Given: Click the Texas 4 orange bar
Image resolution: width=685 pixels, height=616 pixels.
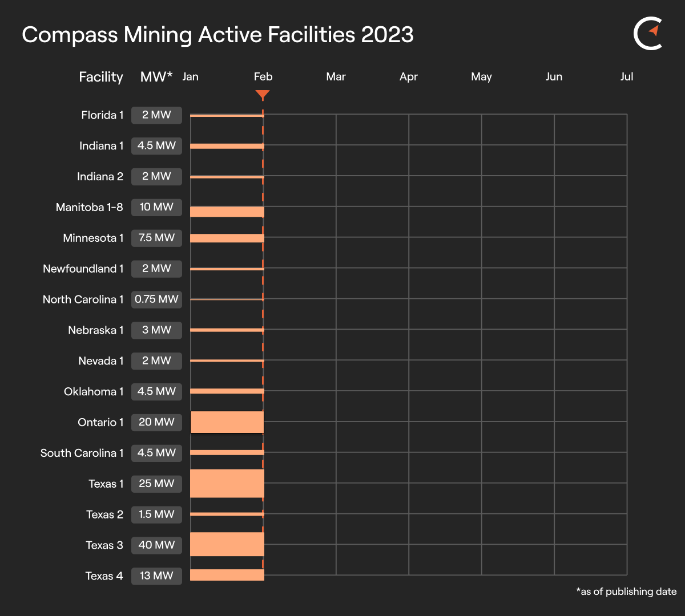Looking at the screenshot, I should click(x=227, y=575).
